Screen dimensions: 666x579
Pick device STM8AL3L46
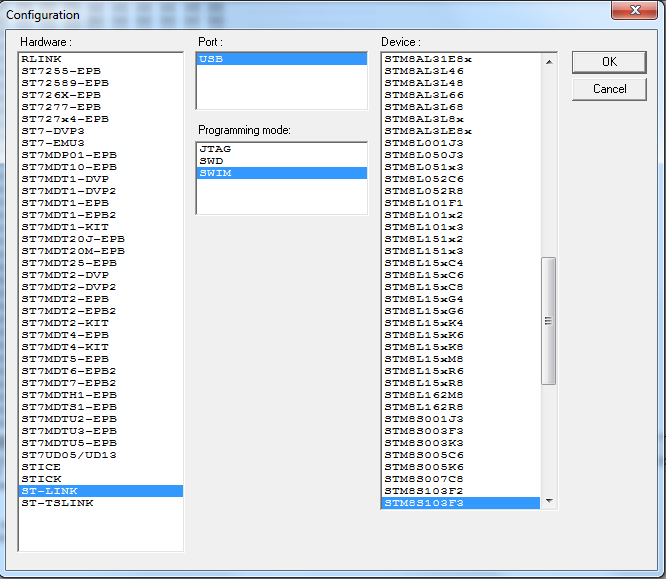pyautogui.click(x=461, y=71)
